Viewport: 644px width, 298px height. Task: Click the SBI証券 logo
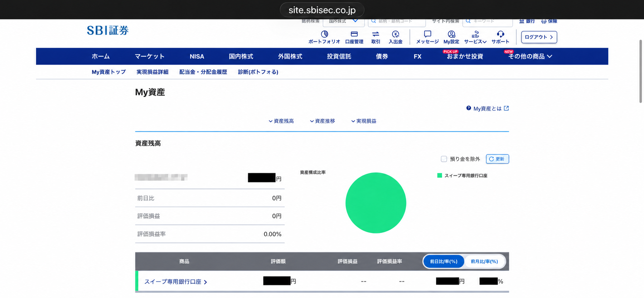108,30
